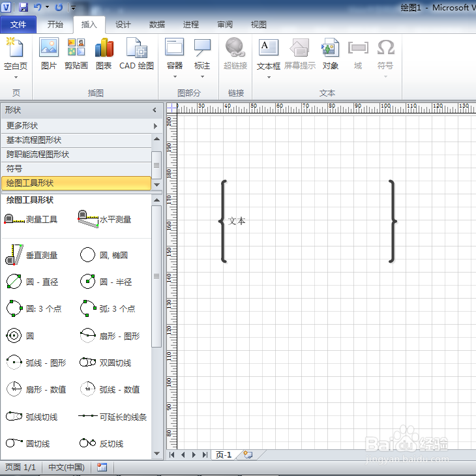Viewport: 476px width, 476px height.
Task: Select the 页-1 page tab
Action: click(224, 454)
